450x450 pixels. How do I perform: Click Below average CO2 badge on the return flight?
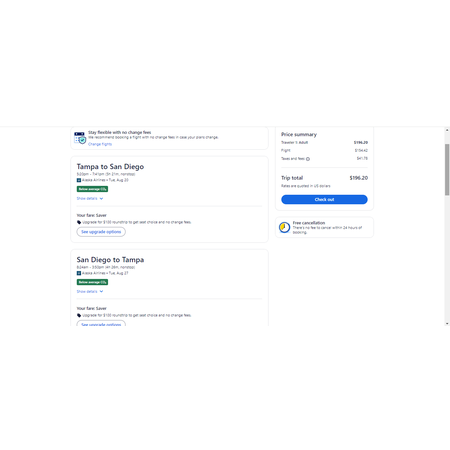pyautogui.click(x=92, y=282)
